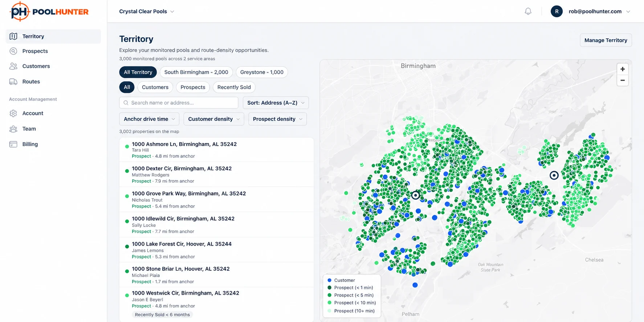
Task: Zoom in the map with plus button
Action: (623, 69)
